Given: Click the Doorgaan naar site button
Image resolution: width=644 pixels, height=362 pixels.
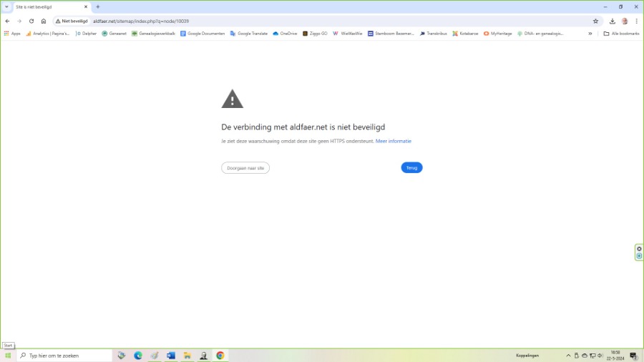Looking at the screenshot, I should tap(245, 167).
